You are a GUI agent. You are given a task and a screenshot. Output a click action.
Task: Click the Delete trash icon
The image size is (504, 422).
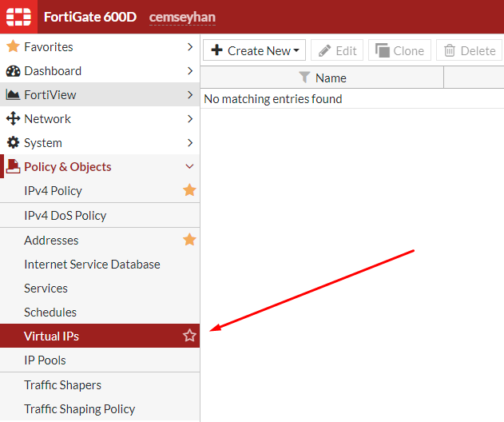tap(450, 50)
